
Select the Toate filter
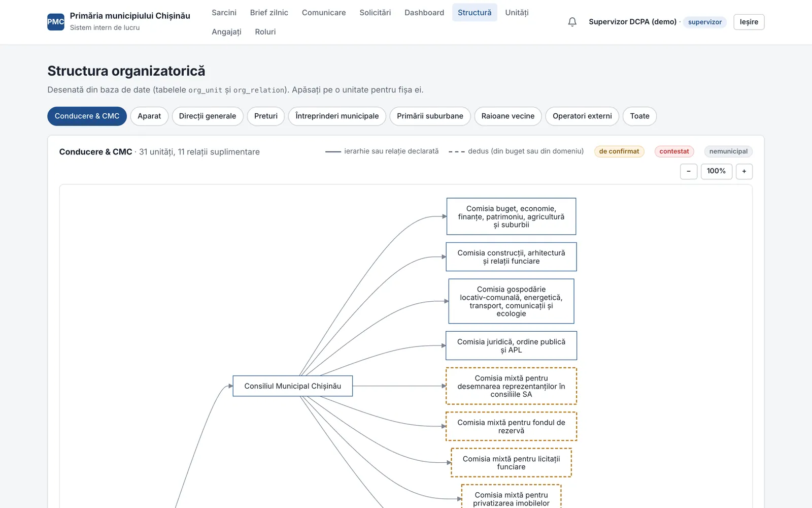pos(639,116)
